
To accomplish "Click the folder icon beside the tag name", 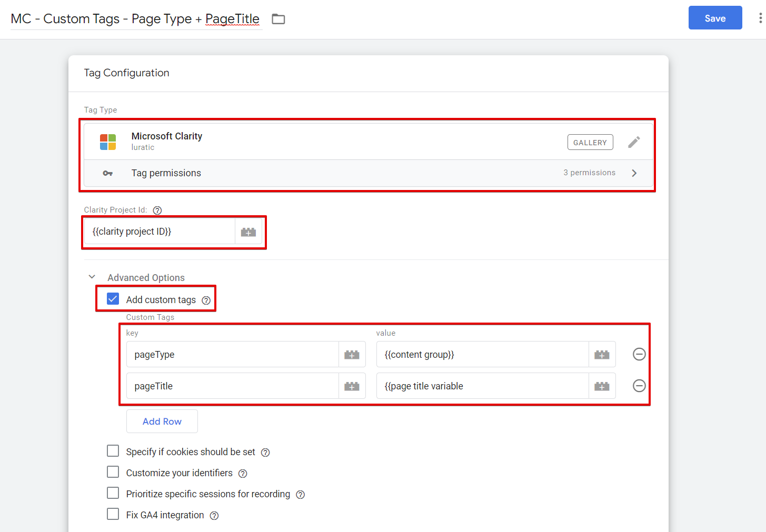I will pos(278,18).
